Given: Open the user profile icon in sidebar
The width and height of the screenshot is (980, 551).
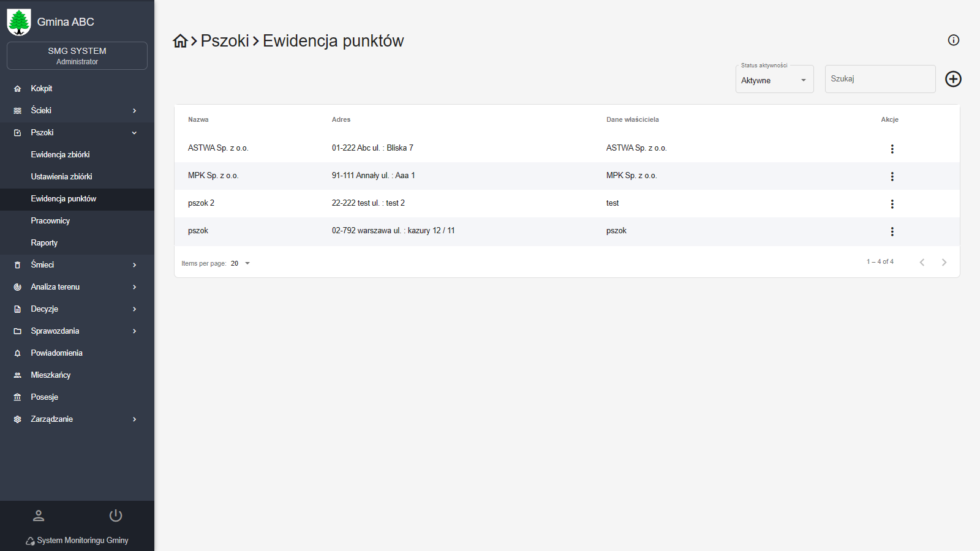Looking at the screenshot, I should [x=39, y=515].
